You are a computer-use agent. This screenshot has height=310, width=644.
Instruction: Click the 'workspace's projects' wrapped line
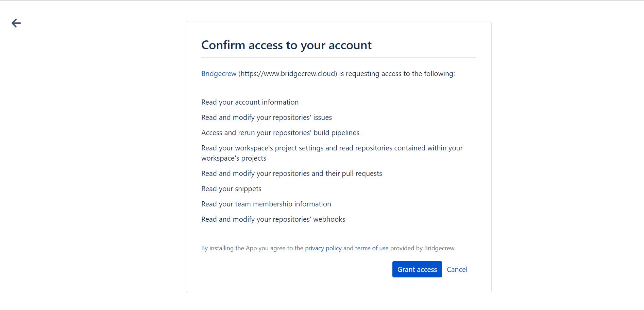(234, 158)
